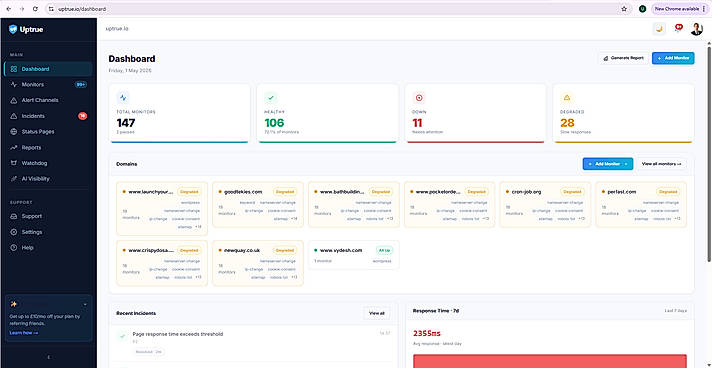
Task: Click the Support inbox icon
Action: (x=14, y=216)
